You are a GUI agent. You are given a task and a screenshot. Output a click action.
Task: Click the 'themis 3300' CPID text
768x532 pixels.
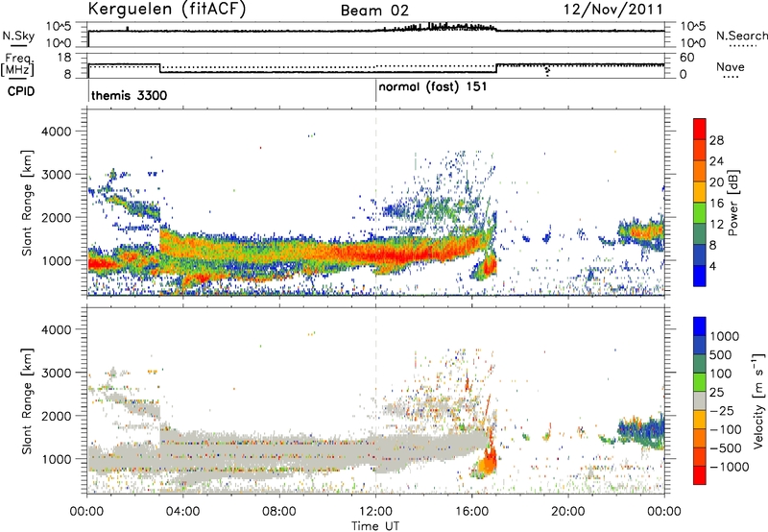[129, 95]
